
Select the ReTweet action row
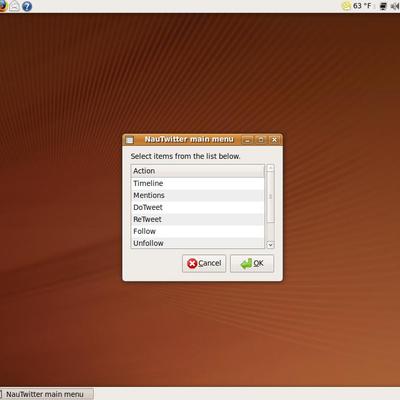197,219
